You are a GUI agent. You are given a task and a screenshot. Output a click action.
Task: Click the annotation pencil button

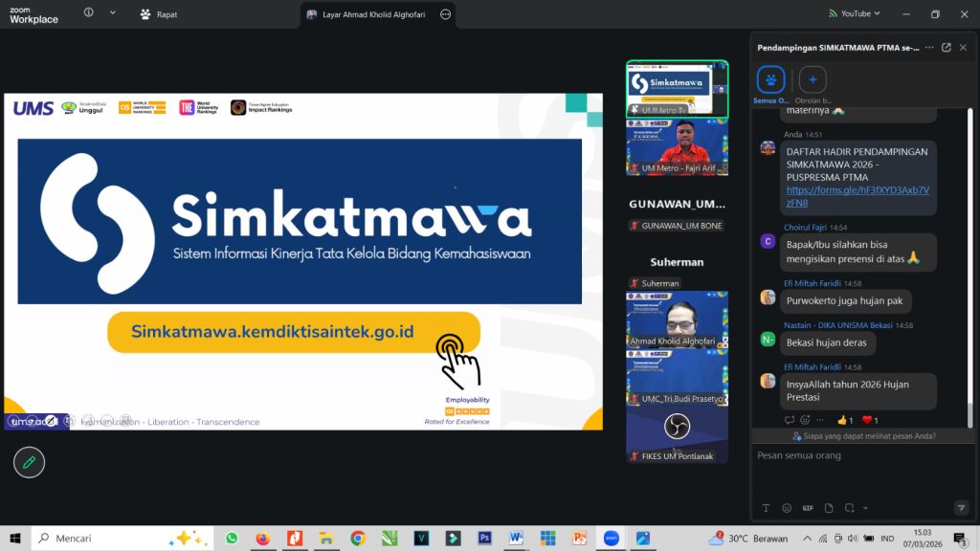tap(29, 462)
